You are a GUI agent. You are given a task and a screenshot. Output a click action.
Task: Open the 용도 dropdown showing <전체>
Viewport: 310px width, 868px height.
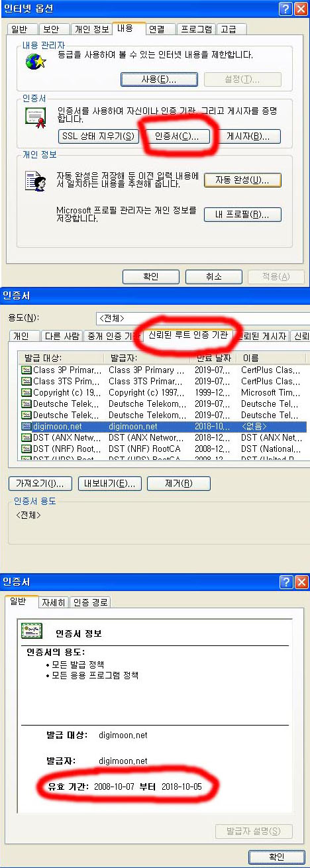202,317
